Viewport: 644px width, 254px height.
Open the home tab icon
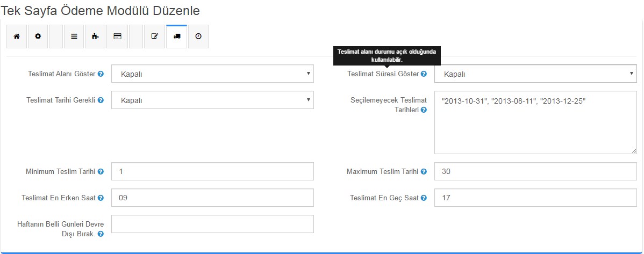(x=17, y=37)
